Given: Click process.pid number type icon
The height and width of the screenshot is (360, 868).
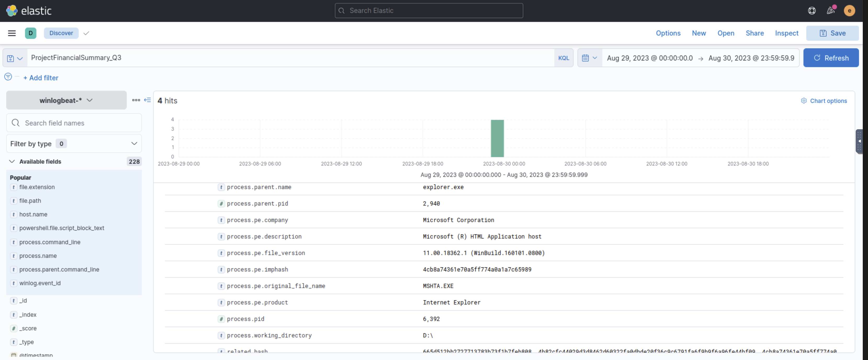Looking at the screenshot, I should click(221, 319).
